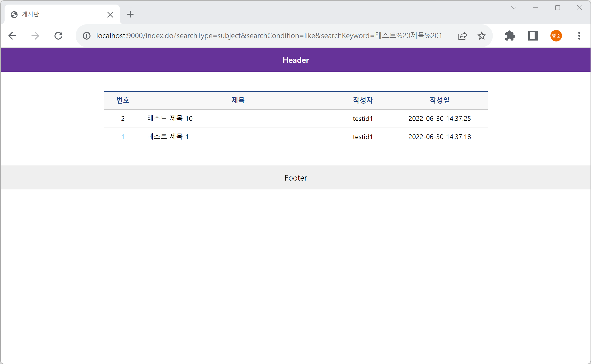Expand the tab search chevron
The image size is (591, 364).
[x=513, y=8]
